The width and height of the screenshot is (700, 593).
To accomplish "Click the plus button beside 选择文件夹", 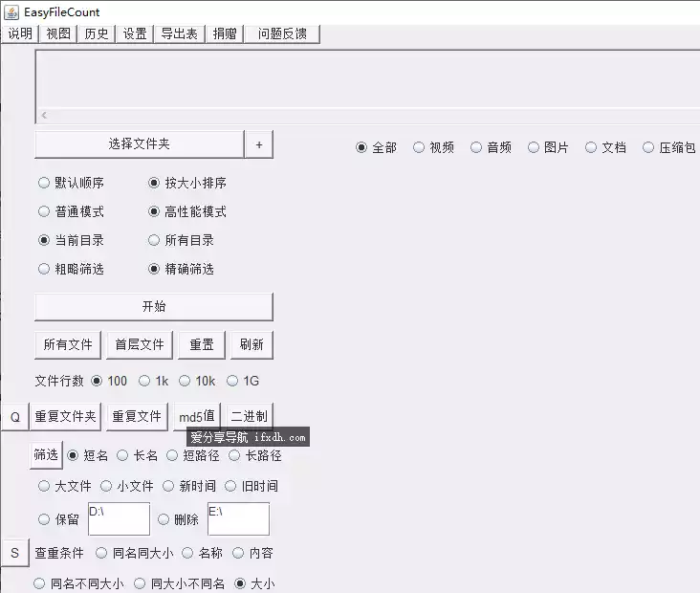I will (x=259, y=144).
